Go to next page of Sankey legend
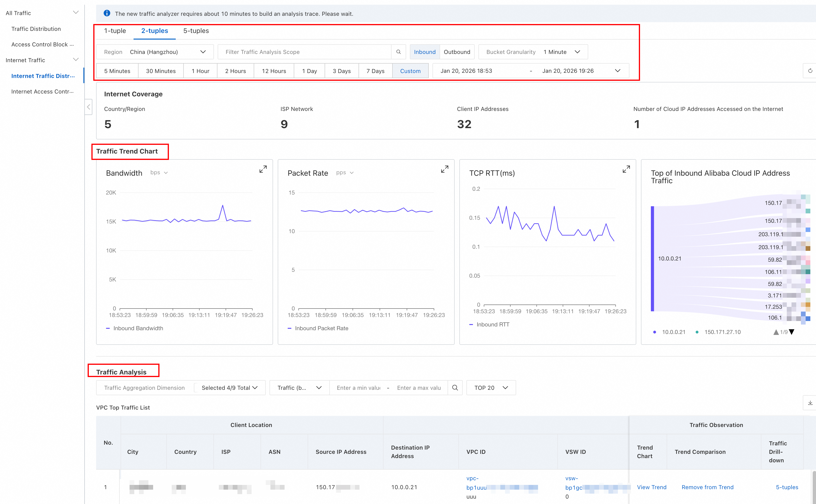816x504 pixels. point(792,332)
